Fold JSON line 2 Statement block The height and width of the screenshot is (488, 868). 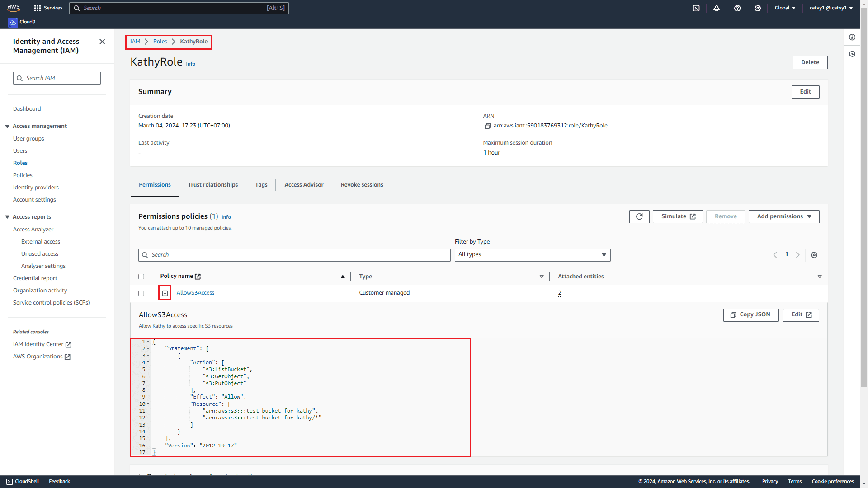(148, 349)
